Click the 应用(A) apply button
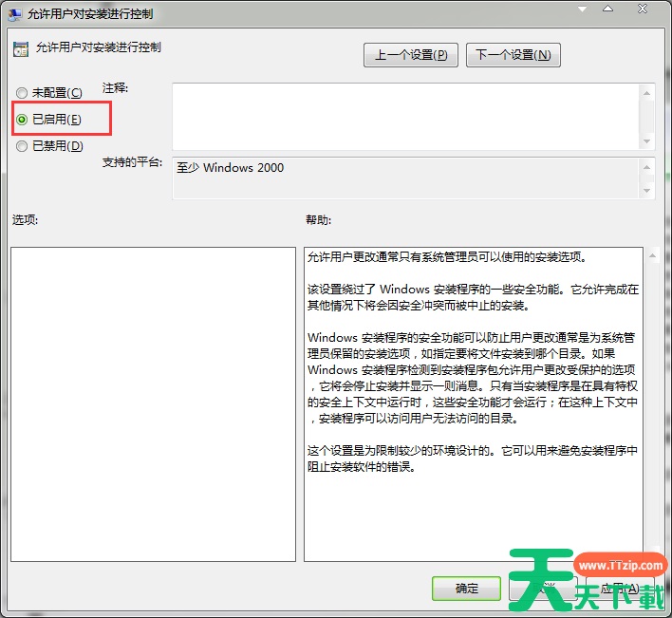Viewport: 672px width, 618px height. click(x=620, y=589)
